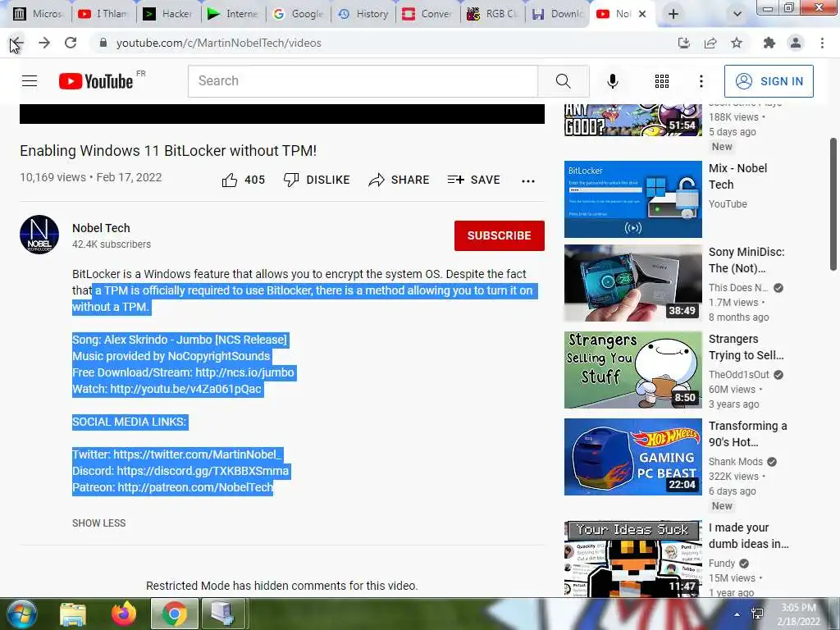Open the youtu.be/v4Za061pQac link
Screen dimensions: 840x630
point(185,389)
